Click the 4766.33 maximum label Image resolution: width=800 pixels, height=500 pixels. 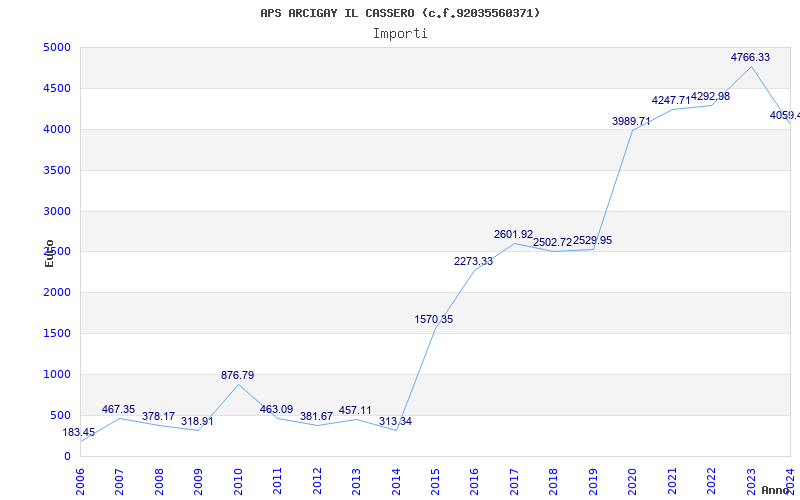click(751, 58)
